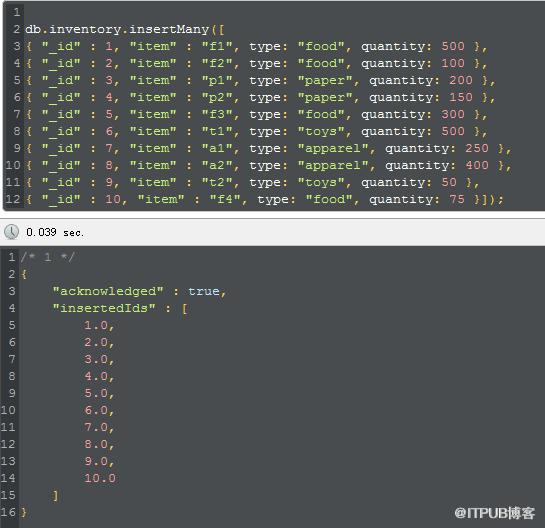The height and width of the screenshot is (528, 545).
Task: Click quantity value 200 on the p1 line
Action: pyautogui.click(x=461, y=81)
